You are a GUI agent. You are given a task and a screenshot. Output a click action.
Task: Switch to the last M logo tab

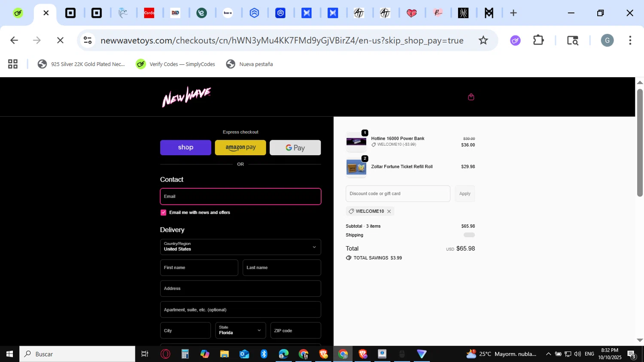click(489, 13)
